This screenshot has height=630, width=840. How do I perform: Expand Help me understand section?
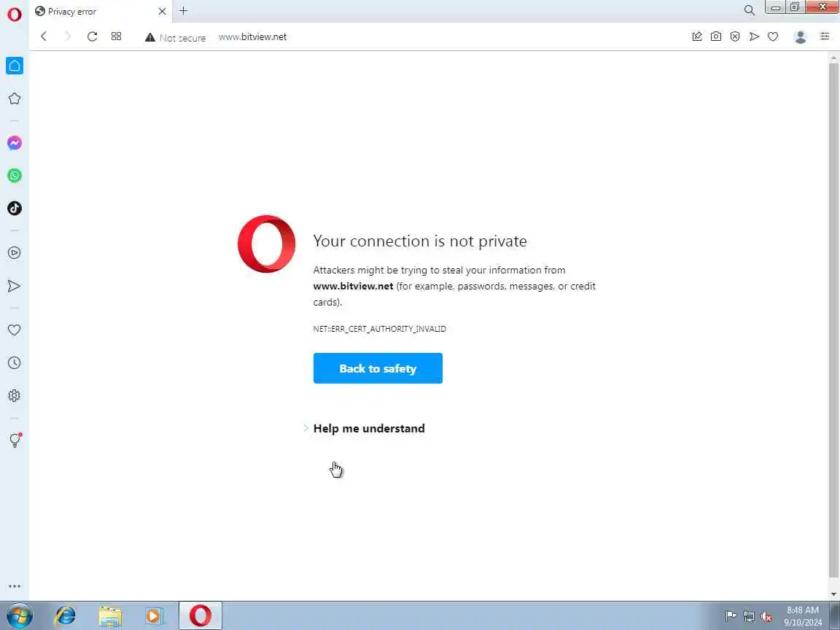[x=365, y=428]
